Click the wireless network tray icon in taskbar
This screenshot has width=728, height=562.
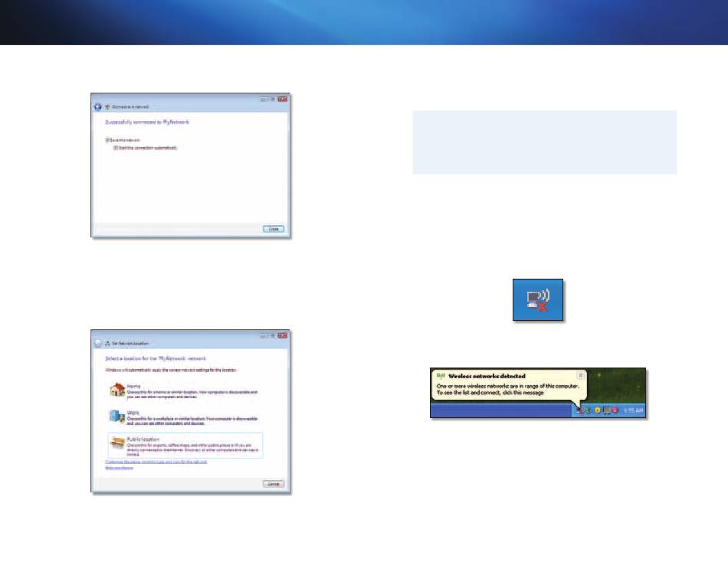click(x=579, y=410)
